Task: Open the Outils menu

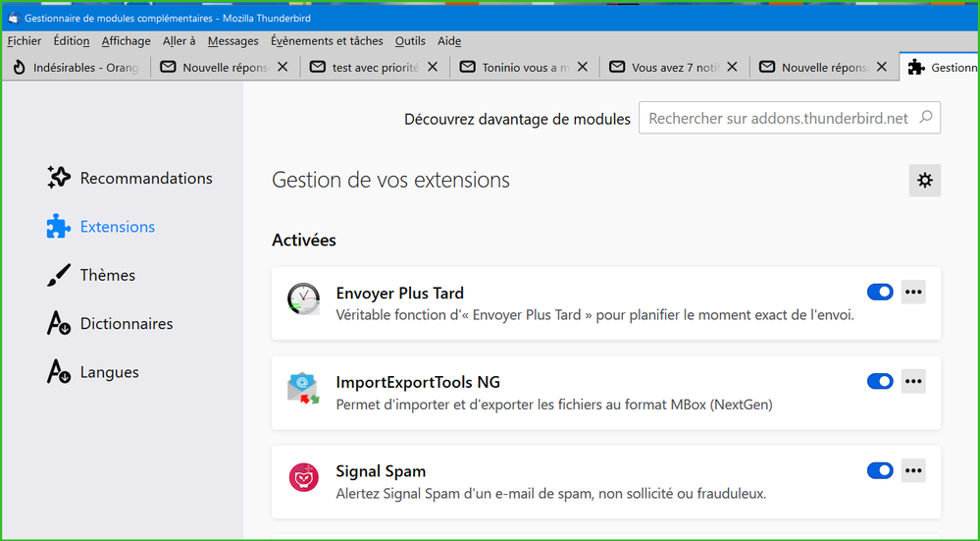Action: tap(410, 41)
